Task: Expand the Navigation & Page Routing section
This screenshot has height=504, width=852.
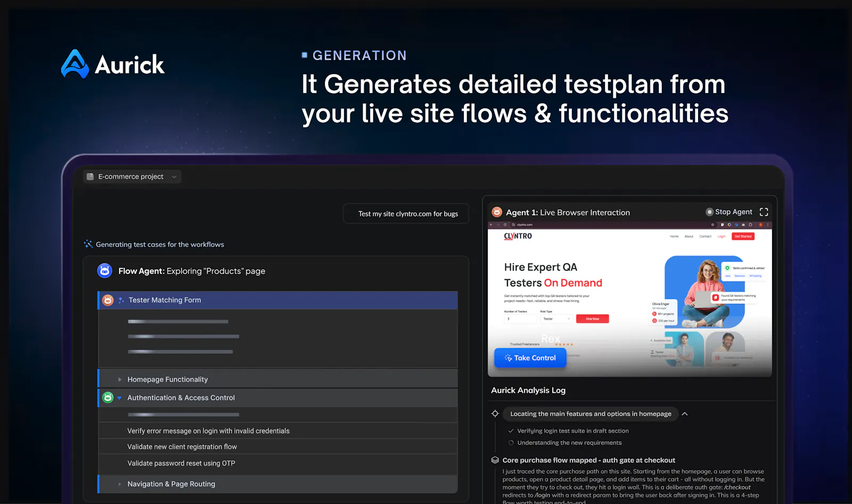Action: pyautogui.click(x=120, y=484)
